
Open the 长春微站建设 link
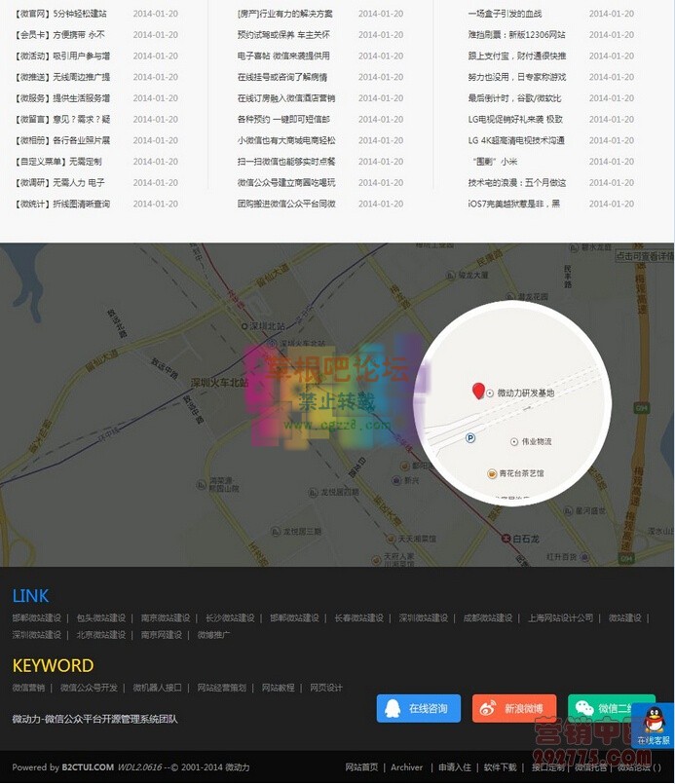tap(359, 618)
